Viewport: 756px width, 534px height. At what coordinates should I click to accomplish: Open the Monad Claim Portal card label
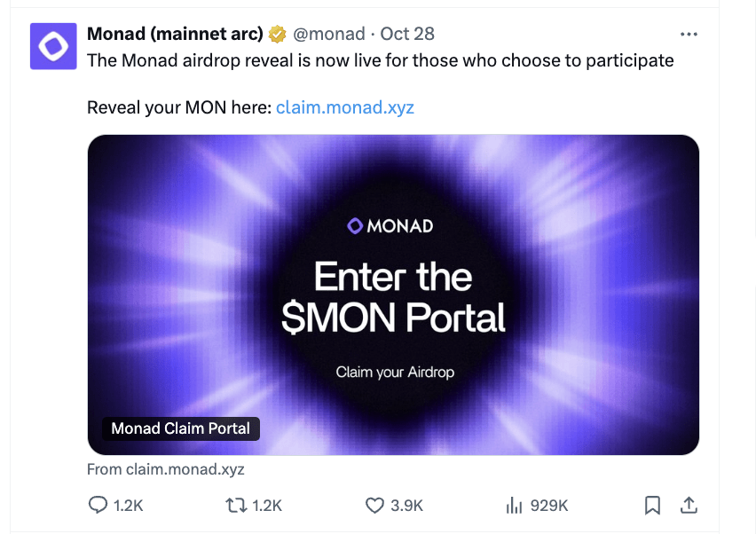tap(180, 428)
